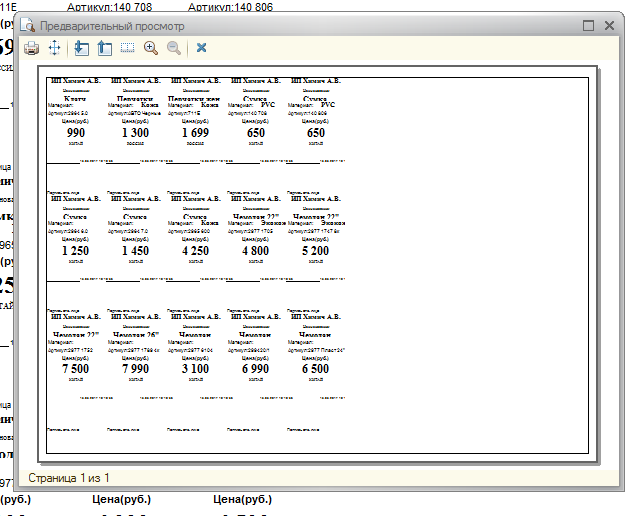
Task: Click the 'Страница 1 из 1' status bar
Action: tap(70, 478)
